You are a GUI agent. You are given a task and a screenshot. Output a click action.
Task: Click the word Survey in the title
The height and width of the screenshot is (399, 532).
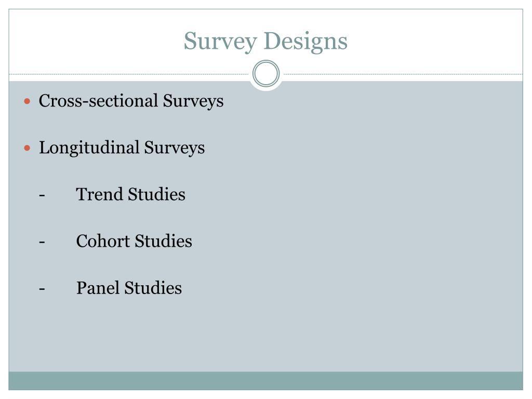tap(220, 42)
